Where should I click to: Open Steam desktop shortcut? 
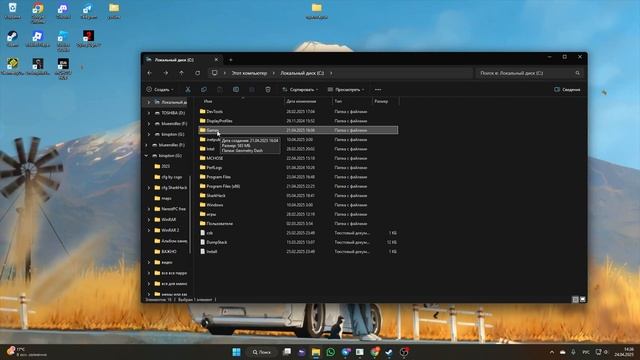click(13, 39)
